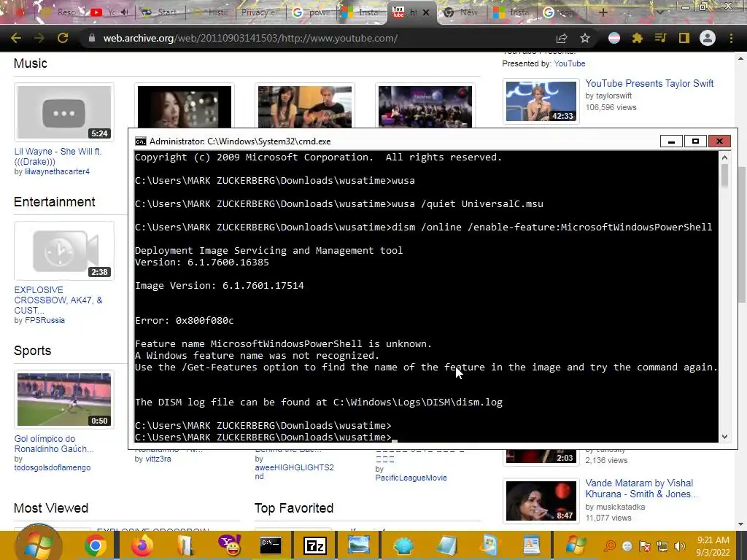Screen dimensions: 747x560
Task: Play the 0:50 soccer video thumbnail
Action: pyautogui.click(x=64, y=400)
